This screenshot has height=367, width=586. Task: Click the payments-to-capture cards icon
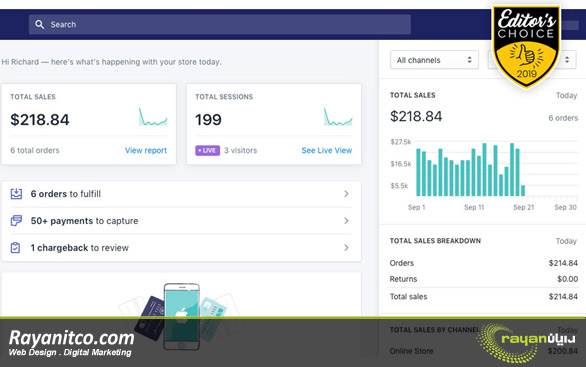(16, 220)
